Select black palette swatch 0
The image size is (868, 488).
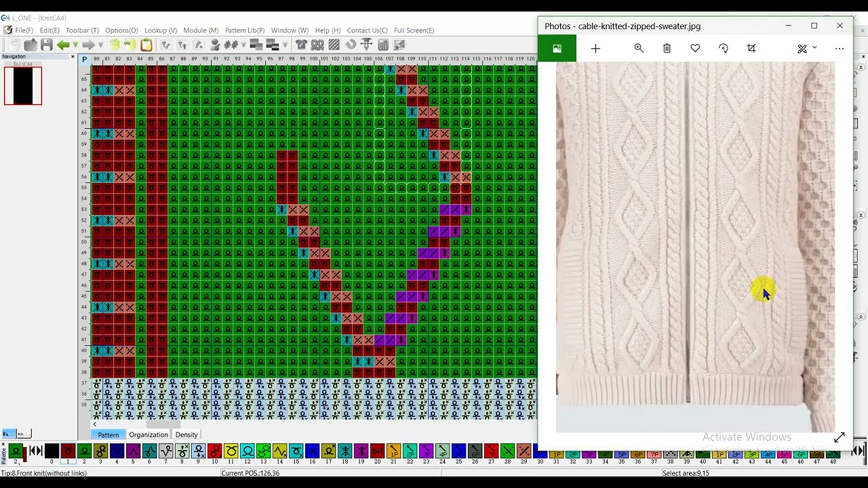pyautogui.click(x=52, y=451)
